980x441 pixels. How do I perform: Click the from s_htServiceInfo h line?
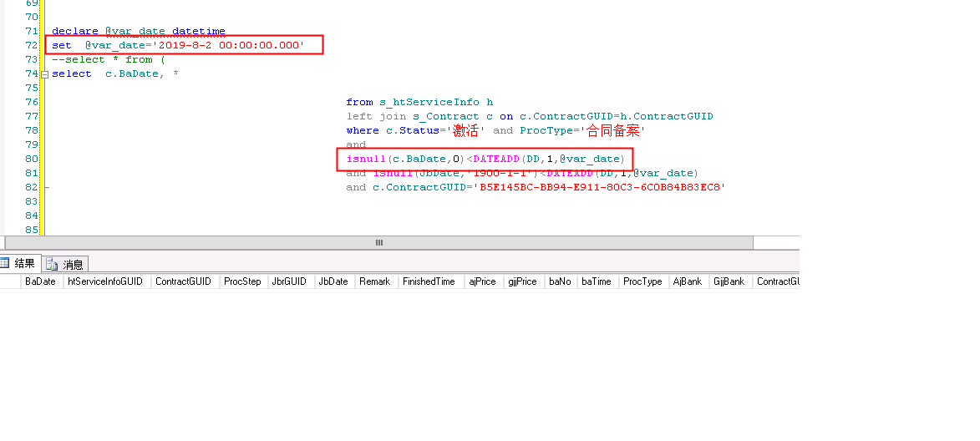419,103
